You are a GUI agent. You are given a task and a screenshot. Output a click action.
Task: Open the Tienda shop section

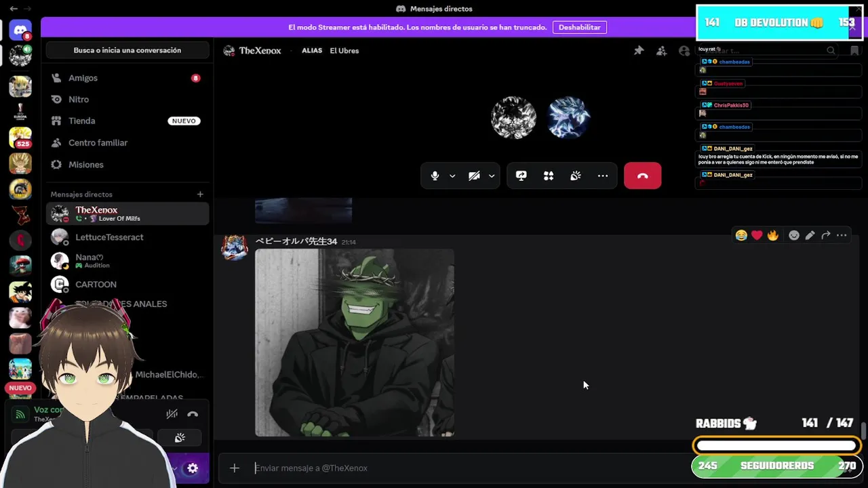127,121
